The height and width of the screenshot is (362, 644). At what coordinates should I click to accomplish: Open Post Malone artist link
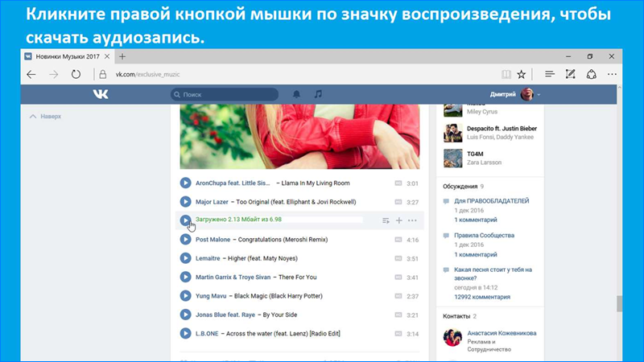point(213,239)
